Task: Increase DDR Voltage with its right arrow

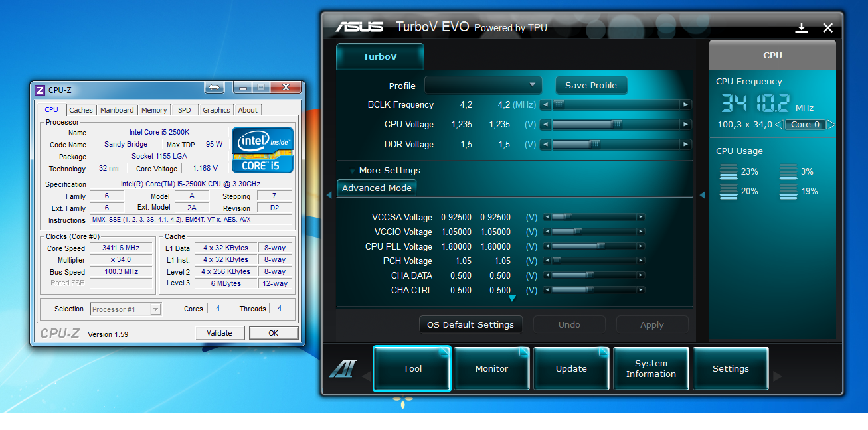Action: tap(685, 145)
